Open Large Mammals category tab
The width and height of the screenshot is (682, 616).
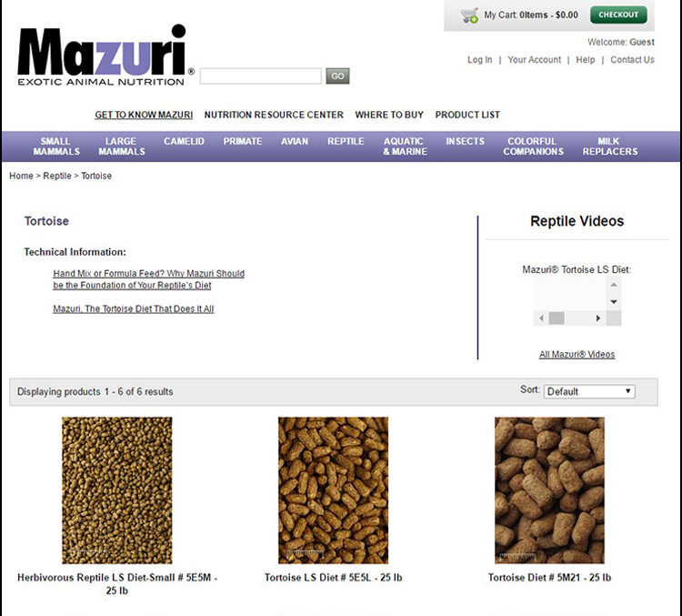click(x=122, y=146)
